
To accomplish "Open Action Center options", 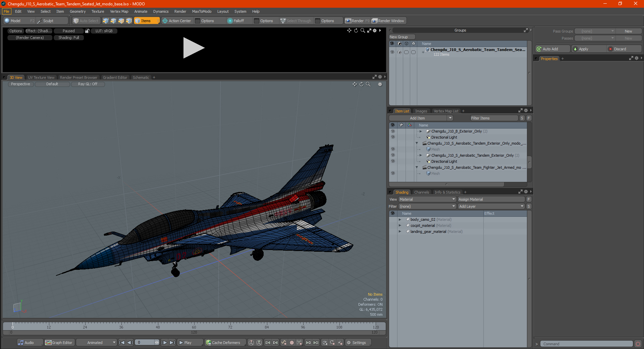I will [177, 21].
